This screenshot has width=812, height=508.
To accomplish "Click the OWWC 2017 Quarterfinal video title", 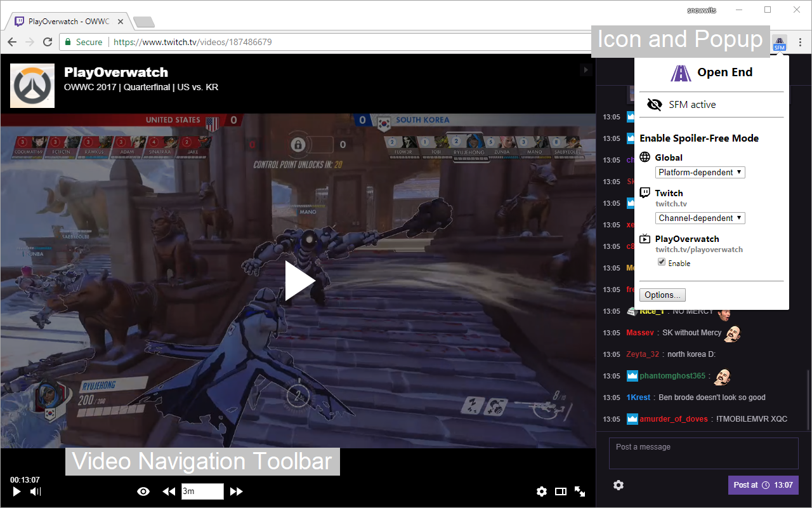I will pos(141,87).
